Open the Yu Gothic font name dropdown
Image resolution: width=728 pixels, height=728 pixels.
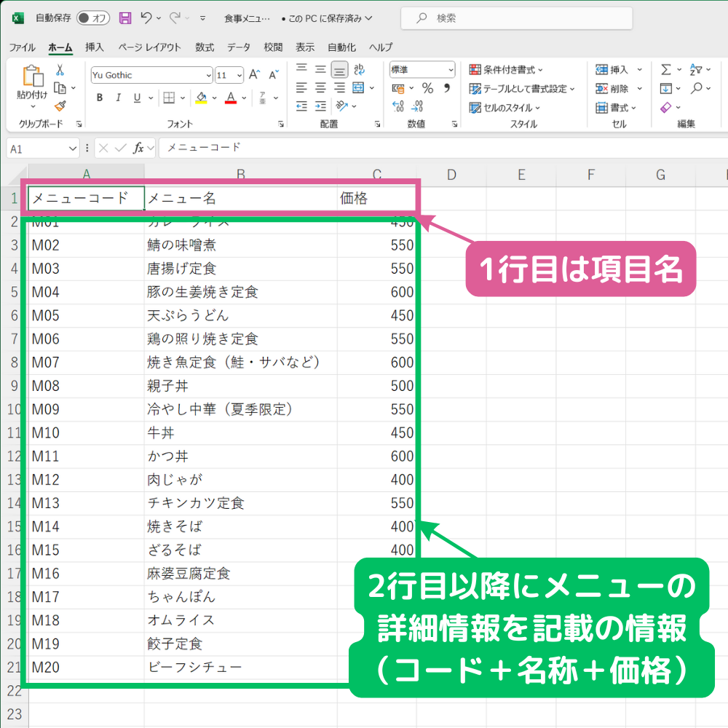click(x=208, y=75)
